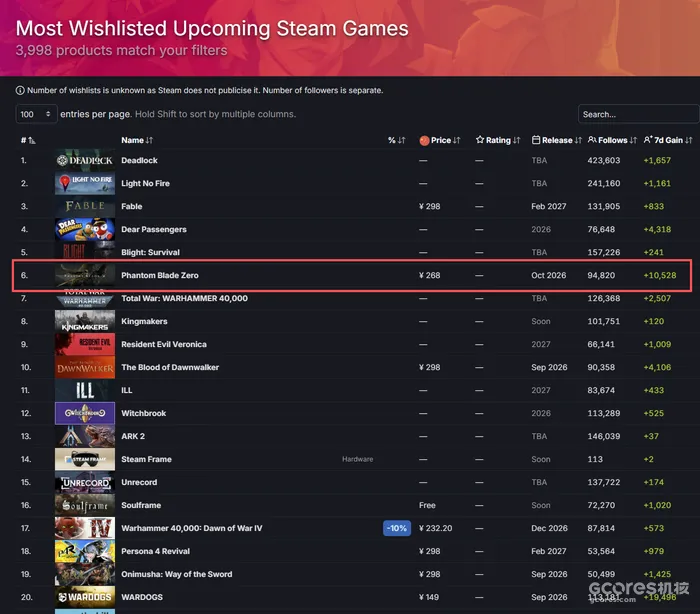
Task: Open the Phantom Blade Zero name link
Action: pyautogui.click(x=160, y=276)
